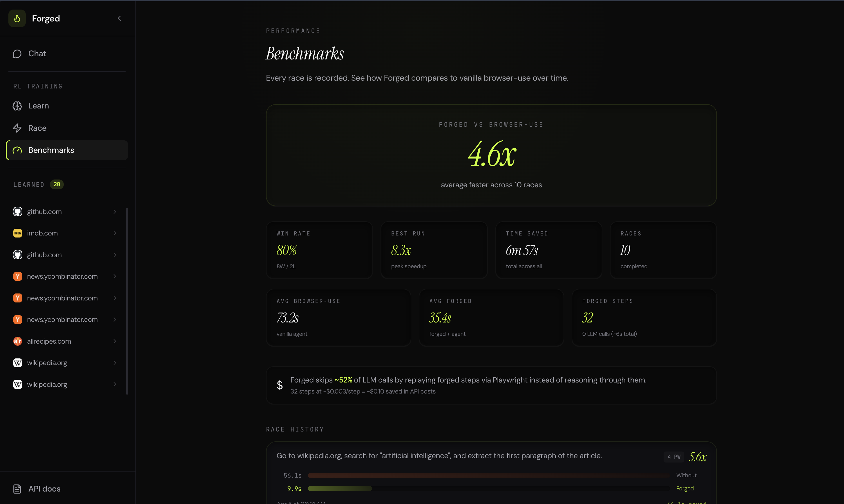The image size is (844, 504).
Task: Open the first news.ycombinator.com learned site
Action: (x=62, y=276)
